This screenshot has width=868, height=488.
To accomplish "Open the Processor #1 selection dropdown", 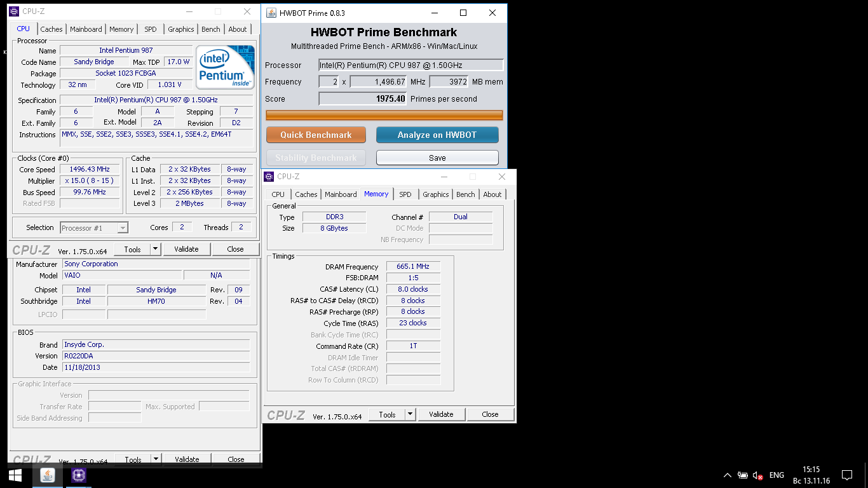I will coord(94,227).
